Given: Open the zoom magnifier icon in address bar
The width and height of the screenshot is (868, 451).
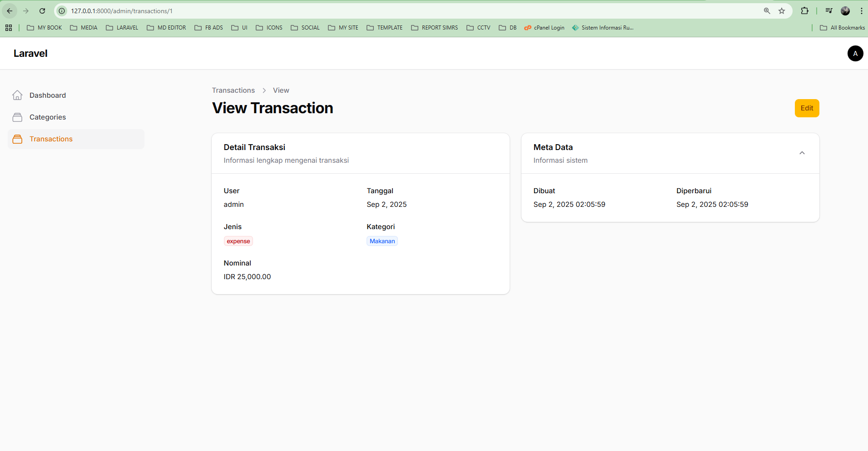Looking at the screenshot, I should coord(767,11).
